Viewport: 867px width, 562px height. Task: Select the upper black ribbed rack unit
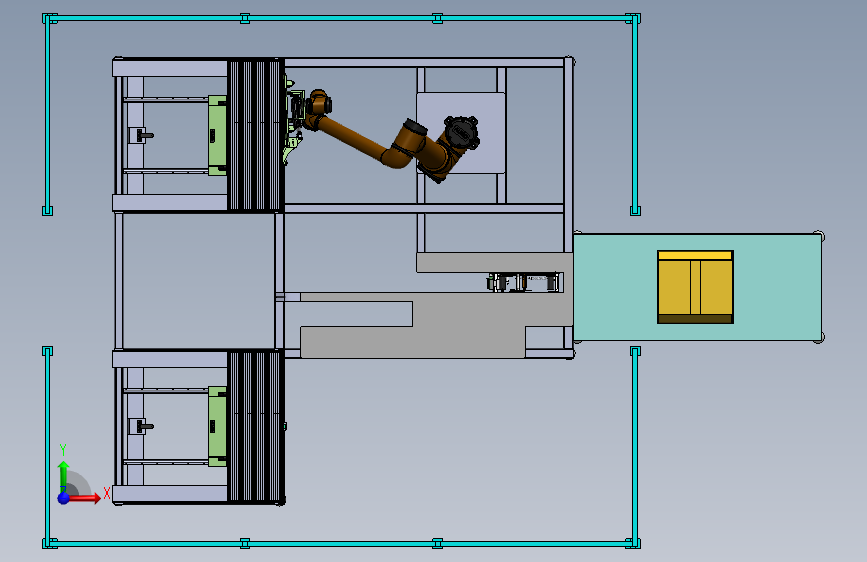coord(255,135)
